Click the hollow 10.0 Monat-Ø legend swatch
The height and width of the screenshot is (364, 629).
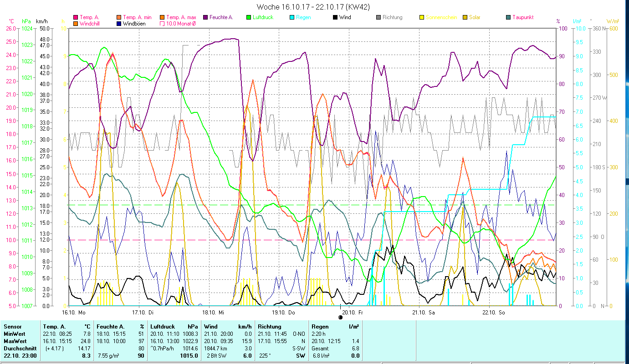coord(162,24)
